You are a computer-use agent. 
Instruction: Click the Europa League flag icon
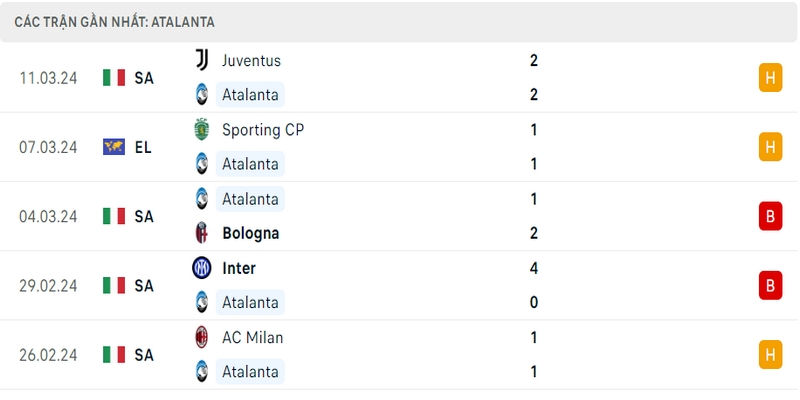point(114,147)
